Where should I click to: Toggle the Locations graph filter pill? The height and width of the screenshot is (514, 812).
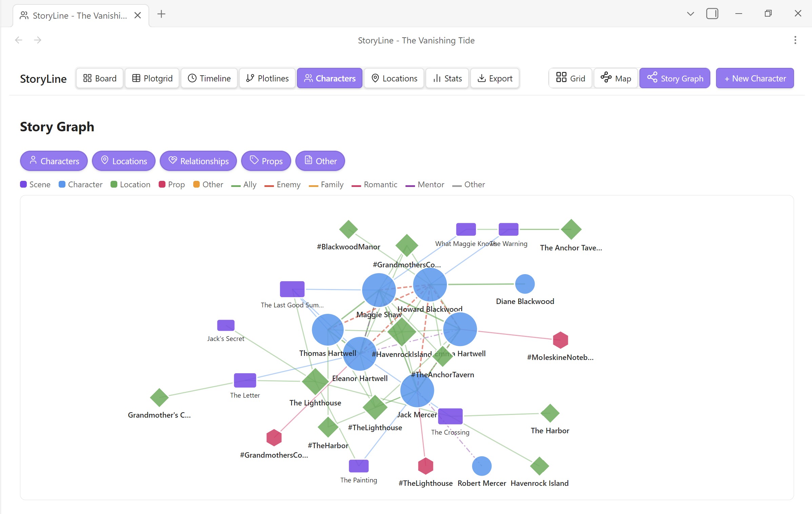124,161
